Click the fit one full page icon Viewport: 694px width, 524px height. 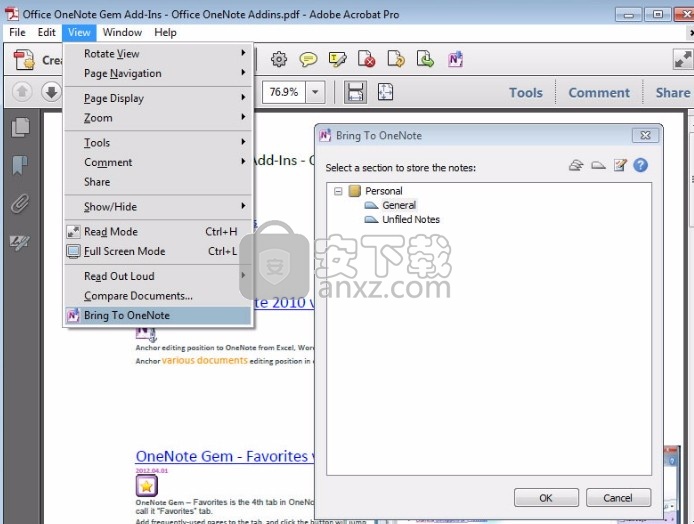385,92
